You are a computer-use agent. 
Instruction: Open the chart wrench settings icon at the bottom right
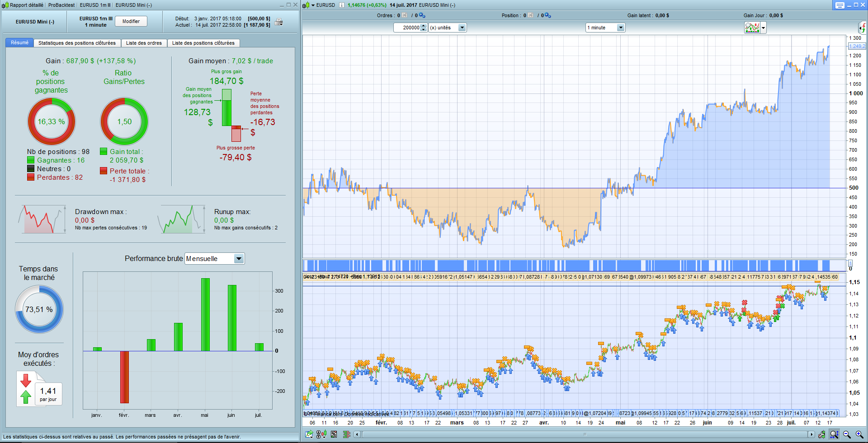821,434
